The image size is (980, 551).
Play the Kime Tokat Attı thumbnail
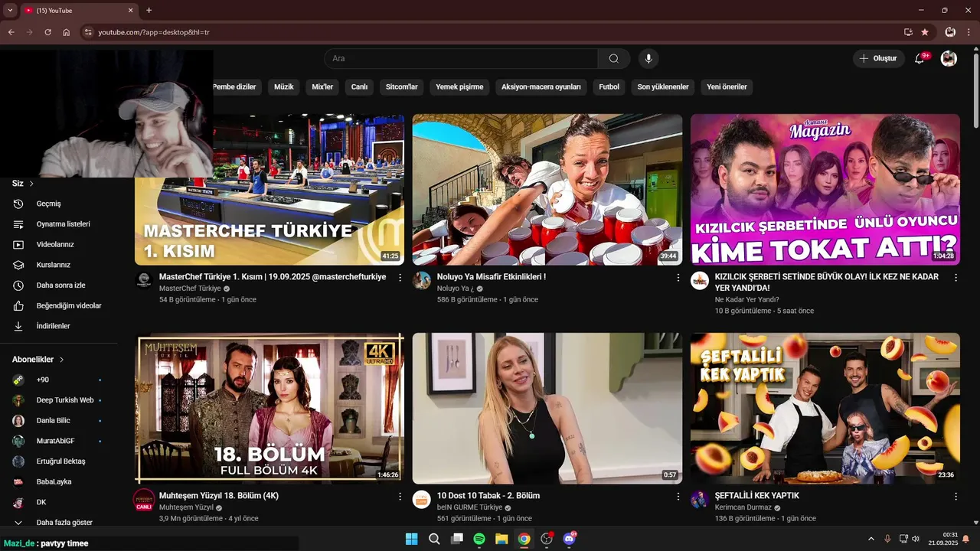click(x=825, y=190)
